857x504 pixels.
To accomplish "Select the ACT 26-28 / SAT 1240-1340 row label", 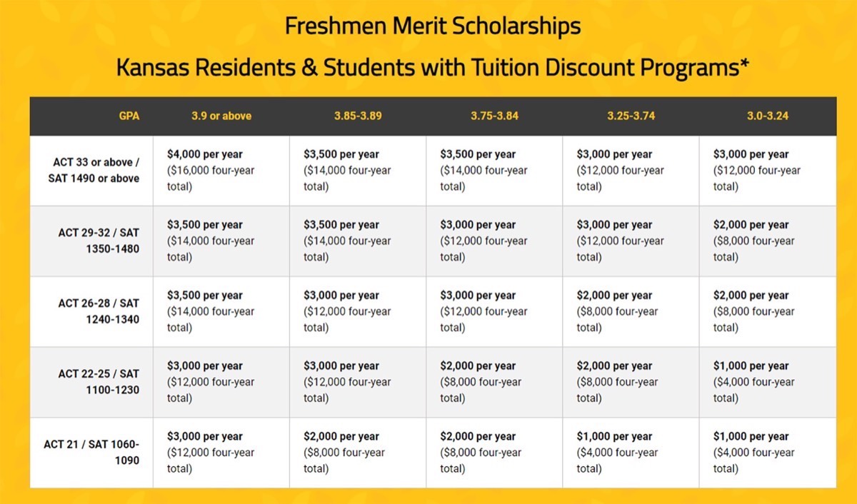I will (x=99, y=311).
